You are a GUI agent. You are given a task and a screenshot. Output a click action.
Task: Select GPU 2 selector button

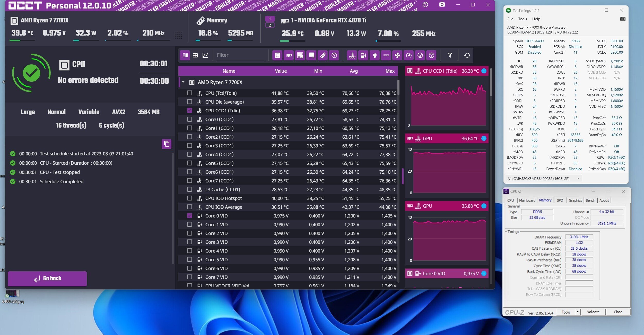270,25
